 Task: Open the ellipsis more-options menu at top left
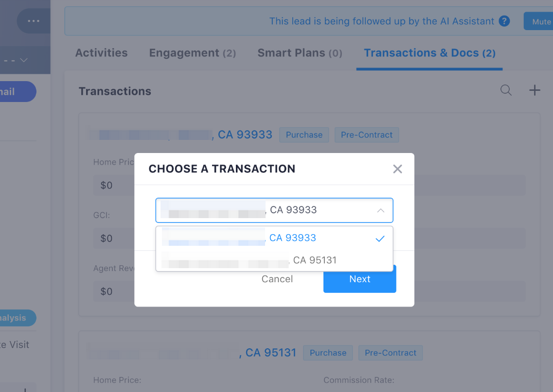click(x=33, y=21)
